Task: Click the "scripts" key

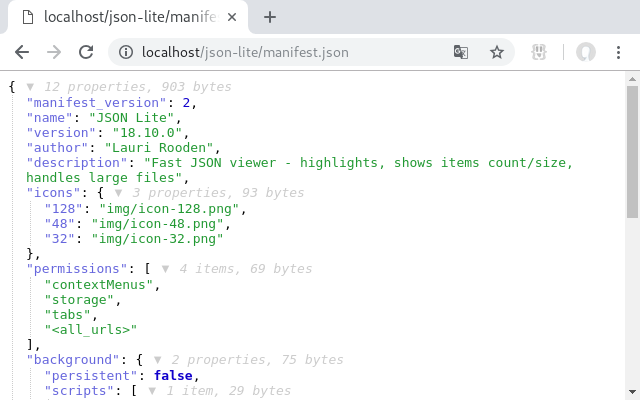Action: [79, 391]
